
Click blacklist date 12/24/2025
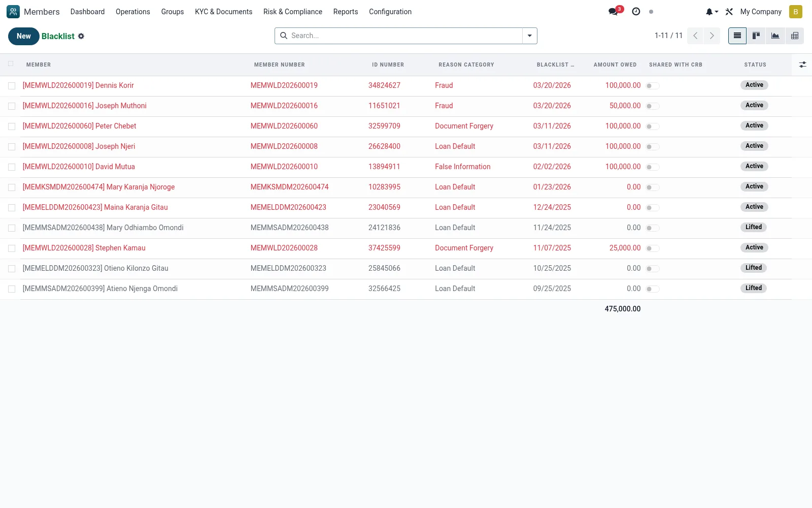(552, 207)
